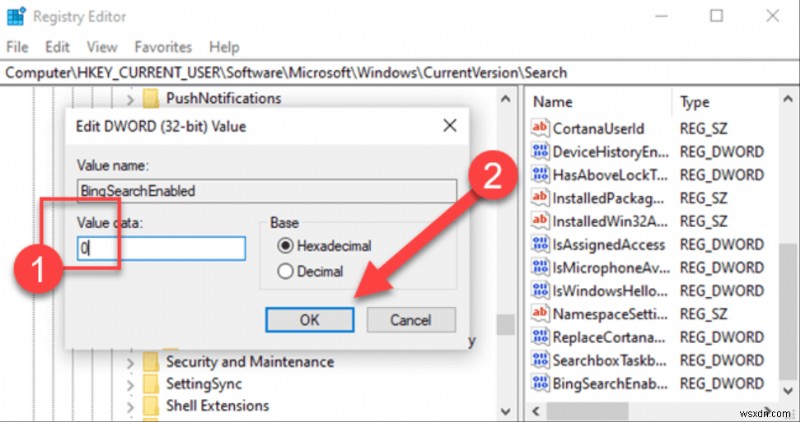The image size is (800, 422).
Task: Select the BingSearchEnab... DWORD icon
Action: [540, 383]
